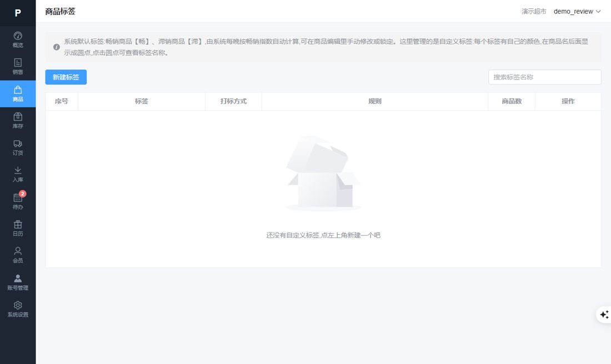
Task: Expand the demo_review account dropdown
Action: click(x=577, y=11)
